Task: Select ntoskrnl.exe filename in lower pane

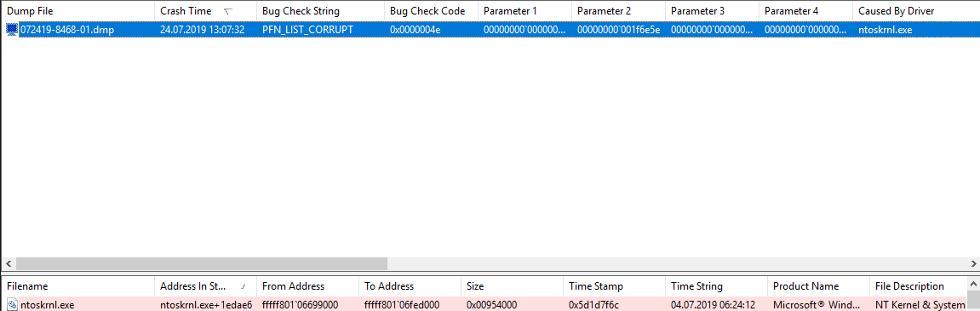Action: pyautogui.click(x=47, y=305)
